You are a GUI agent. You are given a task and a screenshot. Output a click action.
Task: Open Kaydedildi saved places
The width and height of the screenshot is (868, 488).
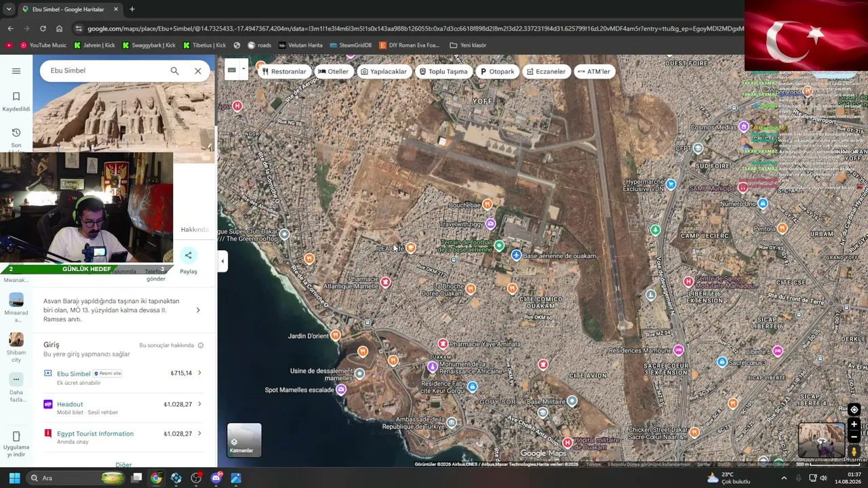16,101
